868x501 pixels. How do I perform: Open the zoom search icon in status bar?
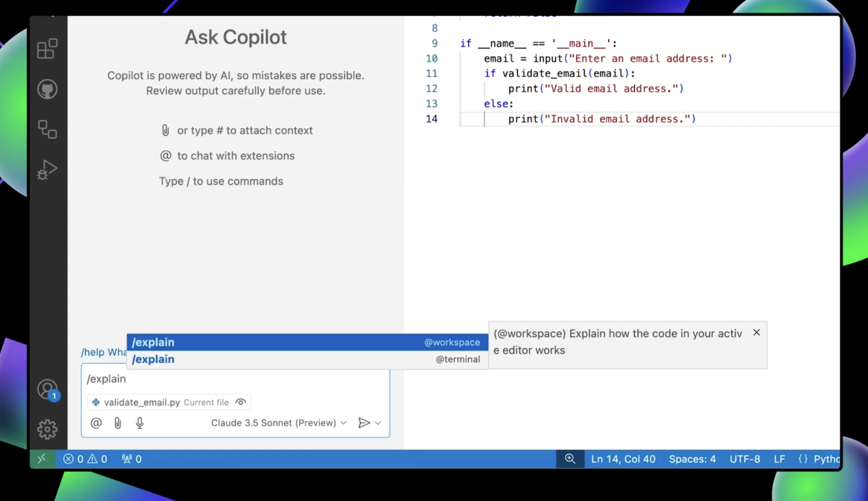[570, 459]
